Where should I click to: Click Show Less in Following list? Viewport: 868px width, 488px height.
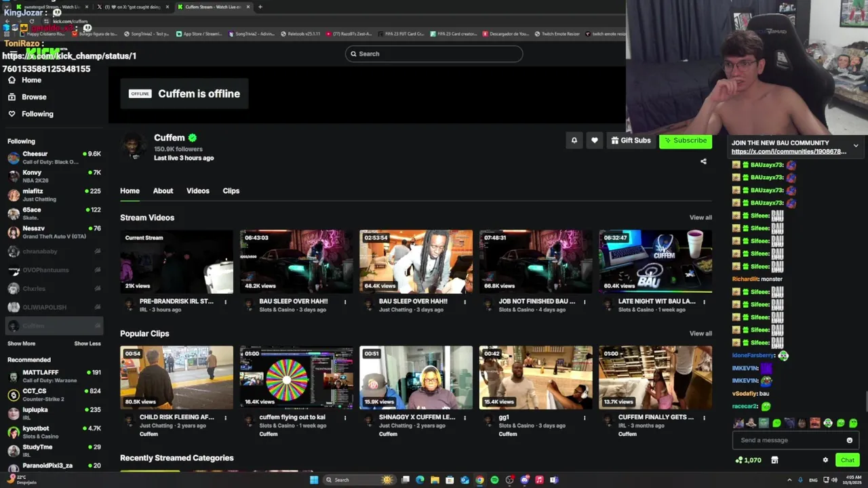[x=87, y=344]
